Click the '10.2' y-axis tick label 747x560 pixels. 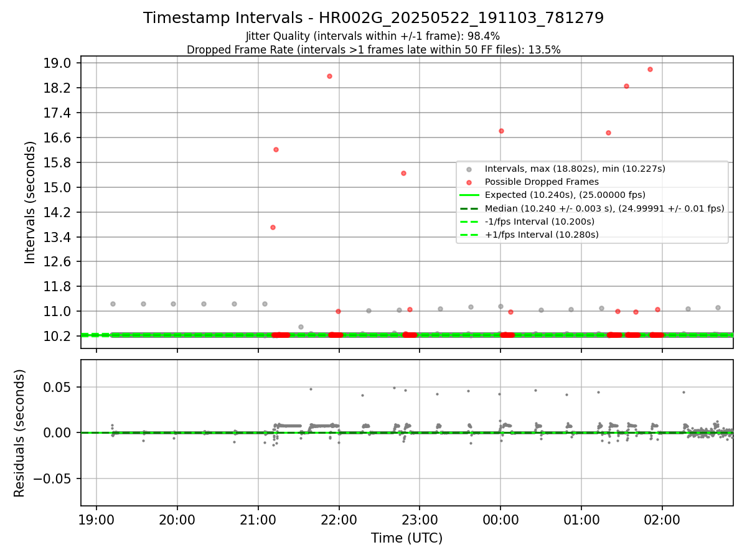pos(59,336)
